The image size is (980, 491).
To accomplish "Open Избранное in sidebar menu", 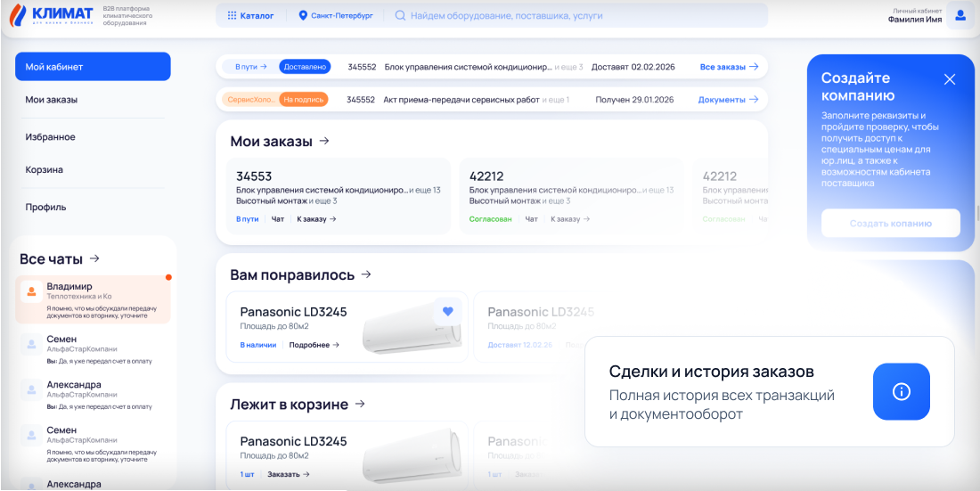I will pyautogui.click(x=50, y=137).
